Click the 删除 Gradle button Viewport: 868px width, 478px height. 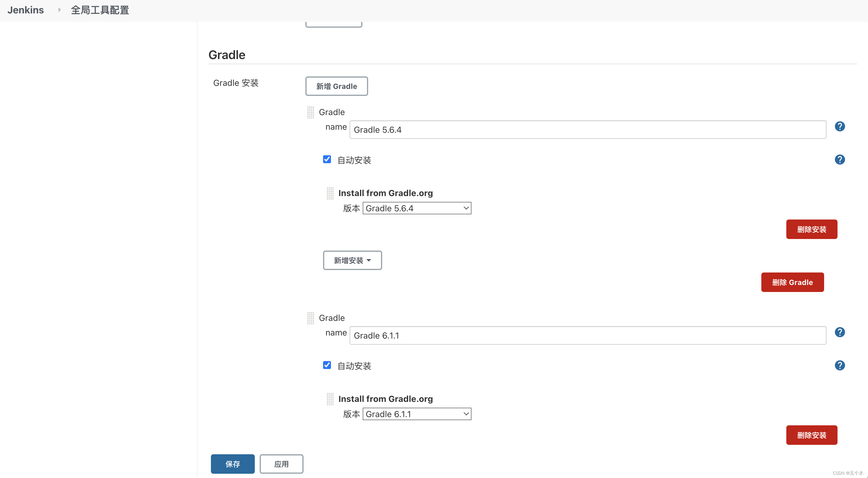pos(792,282)
